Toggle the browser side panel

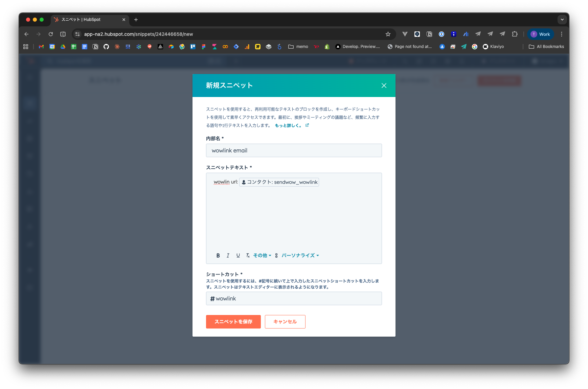click(x=63, y=34)
